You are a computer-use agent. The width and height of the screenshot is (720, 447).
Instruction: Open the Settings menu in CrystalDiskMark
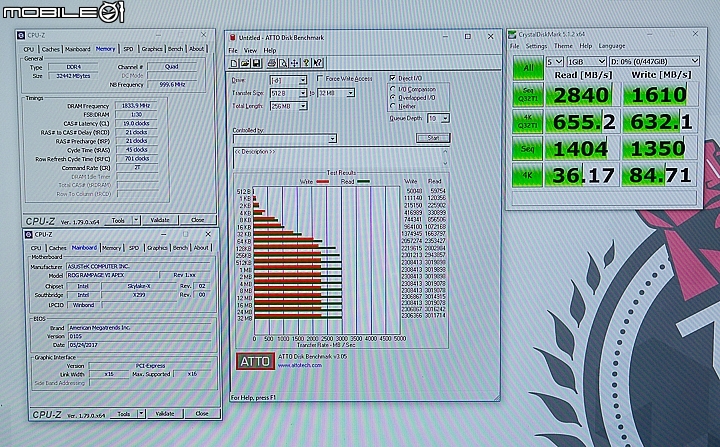pyautogui.click(x=536, y=46)
